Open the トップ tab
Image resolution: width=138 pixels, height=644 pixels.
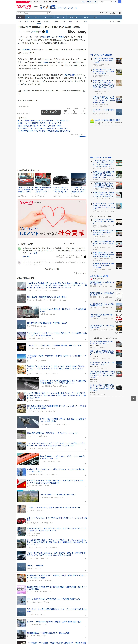(20, 17)
